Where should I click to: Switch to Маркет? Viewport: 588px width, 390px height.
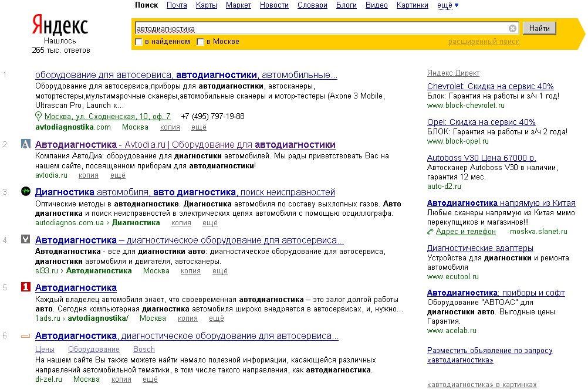click(238, 5)
